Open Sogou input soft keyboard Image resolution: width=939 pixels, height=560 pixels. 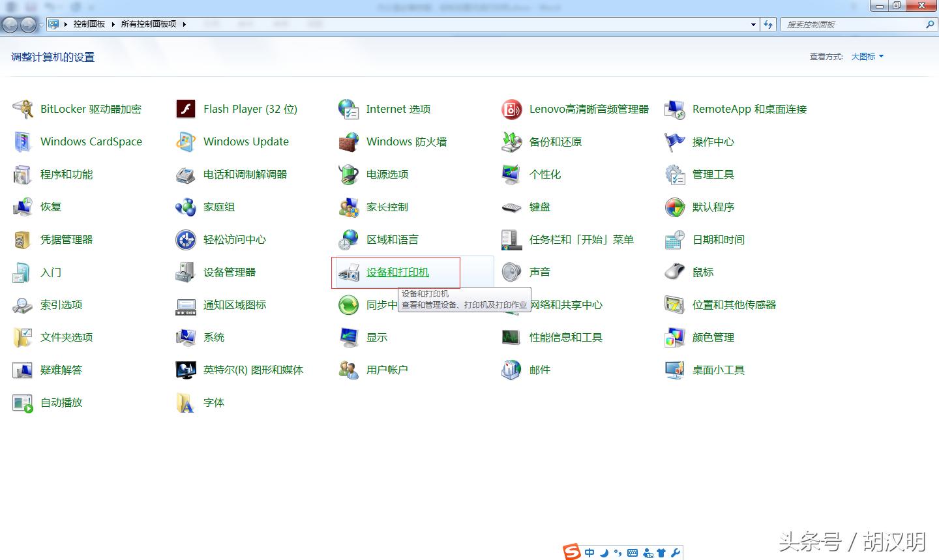(633, 552)
